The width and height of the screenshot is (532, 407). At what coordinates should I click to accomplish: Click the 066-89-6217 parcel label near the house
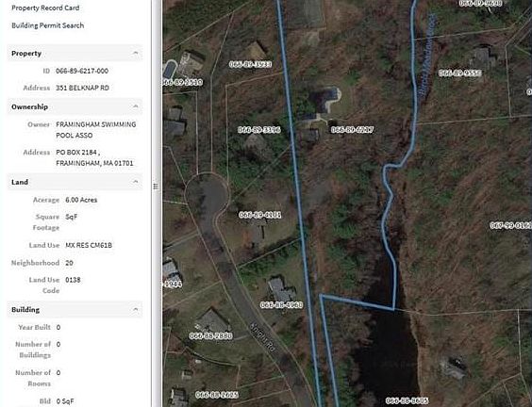352,129
